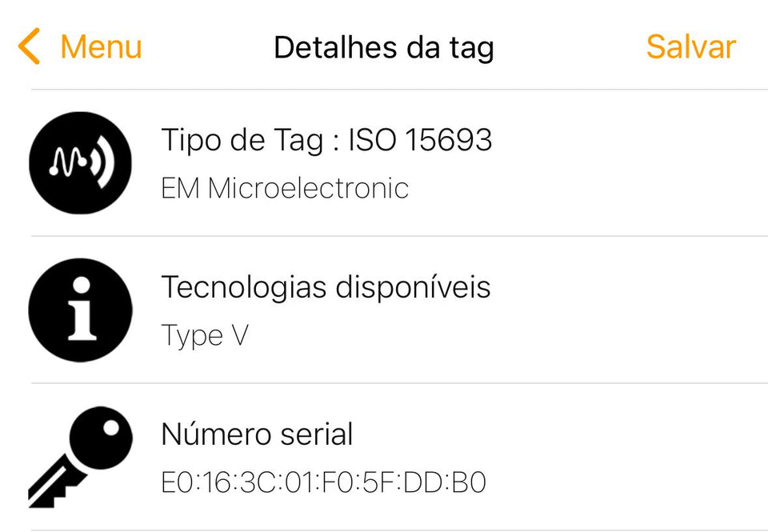Select the "Type V" technology text
The height and width of the screenshot is (532, 768).
[205, 335]
